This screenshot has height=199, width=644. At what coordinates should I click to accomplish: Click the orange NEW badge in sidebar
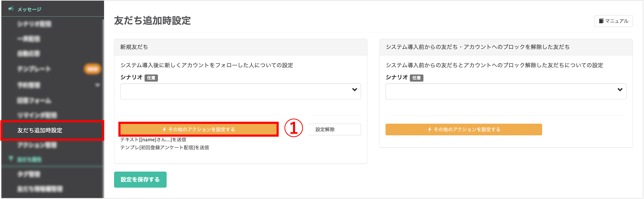pyautogui.click(x=92, y=69)
